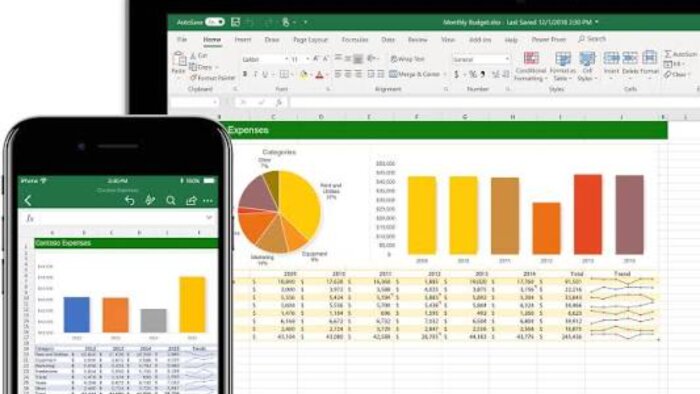Click the Top Align icon

pos(338,58)
